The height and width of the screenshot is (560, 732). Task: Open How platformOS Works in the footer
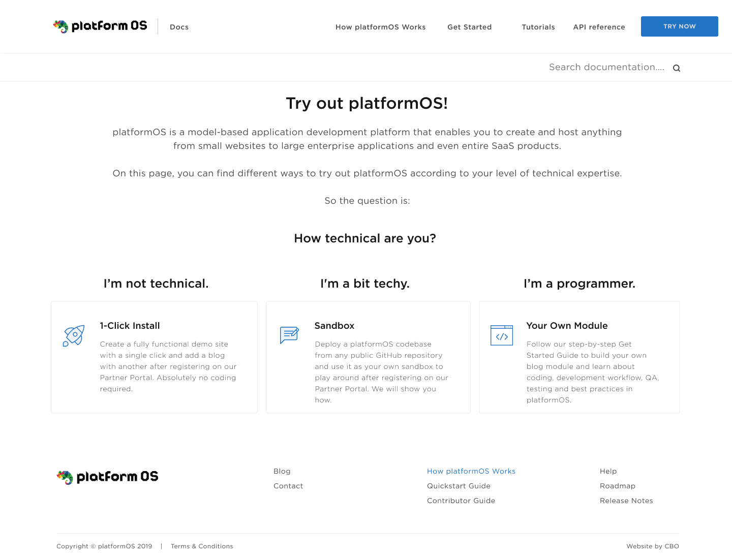471,471
